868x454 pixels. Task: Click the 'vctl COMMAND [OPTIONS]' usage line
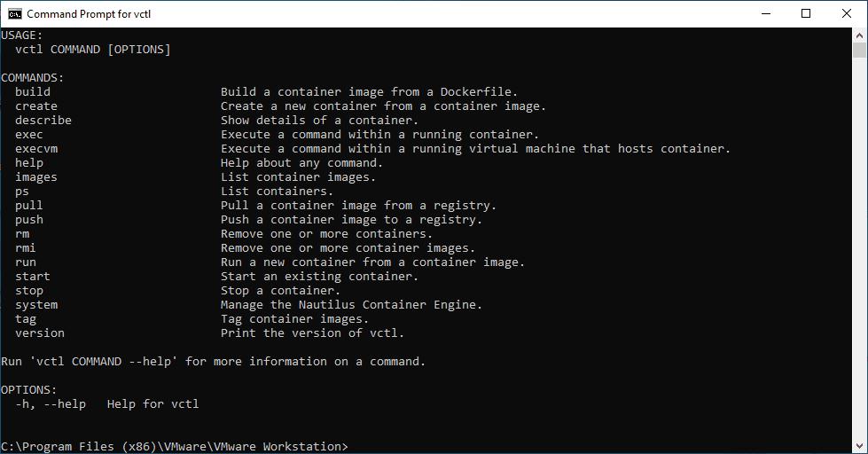(x=93, y=49)
